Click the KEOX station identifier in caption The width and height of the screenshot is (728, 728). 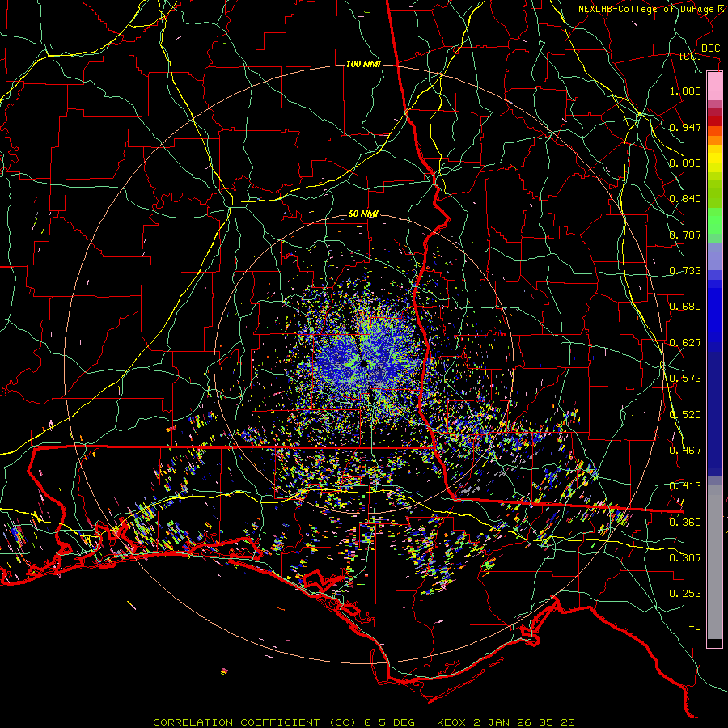point(451,722)
